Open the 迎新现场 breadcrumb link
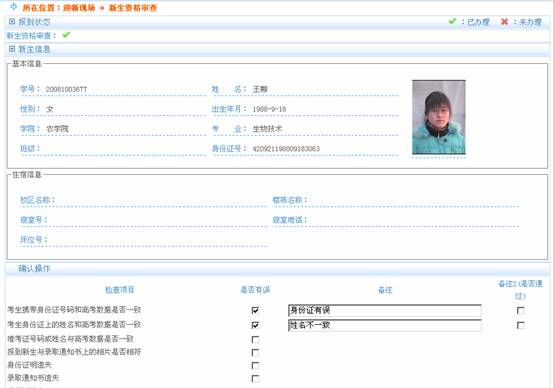 coord(79,7)
